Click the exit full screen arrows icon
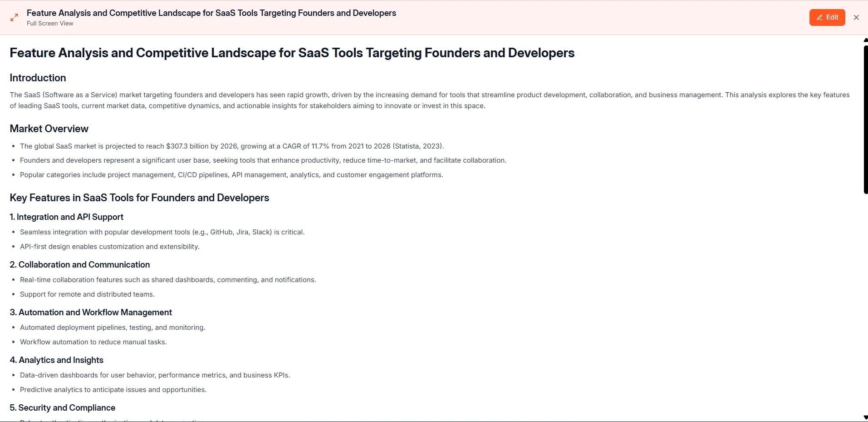The image size is (868, 422). pos(15,17)
